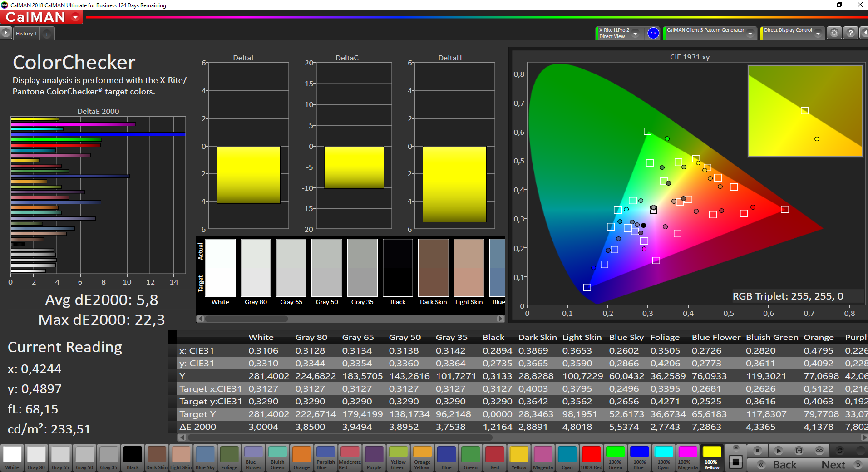
Task: Open the Direct Display Control dropdown
Action: [818, 34]
